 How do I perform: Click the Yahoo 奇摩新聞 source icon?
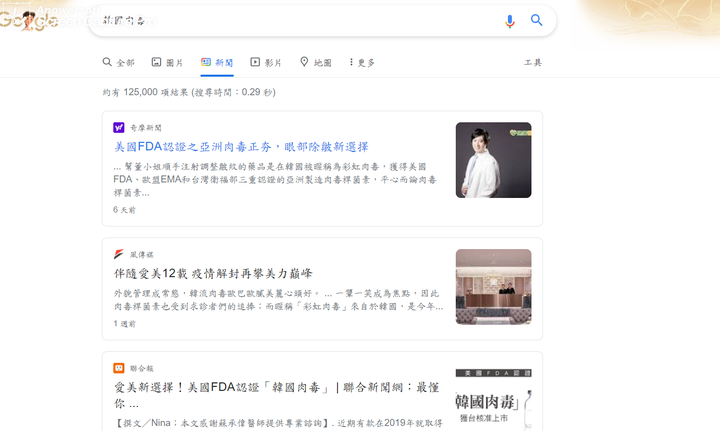coord(118,128)
